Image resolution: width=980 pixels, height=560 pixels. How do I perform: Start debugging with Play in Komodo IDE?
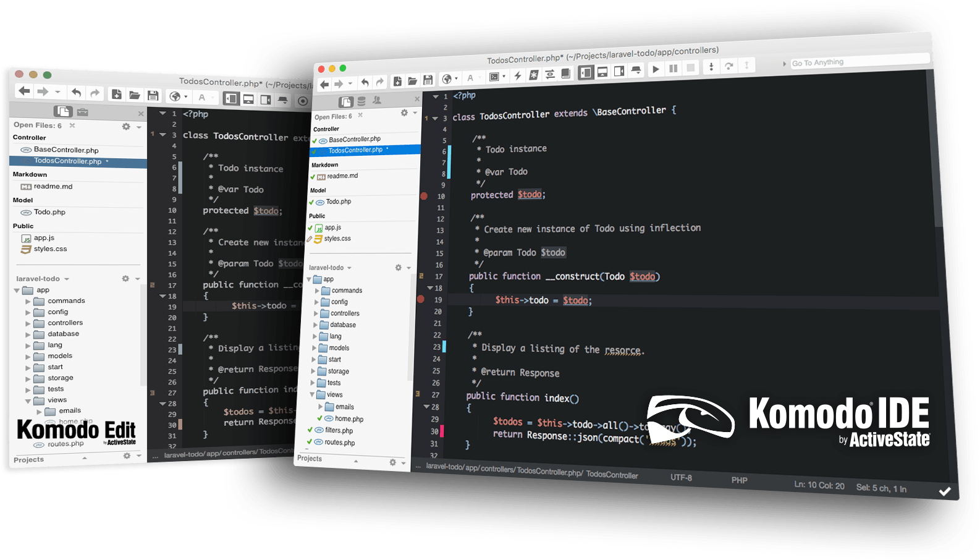point(656,69)
